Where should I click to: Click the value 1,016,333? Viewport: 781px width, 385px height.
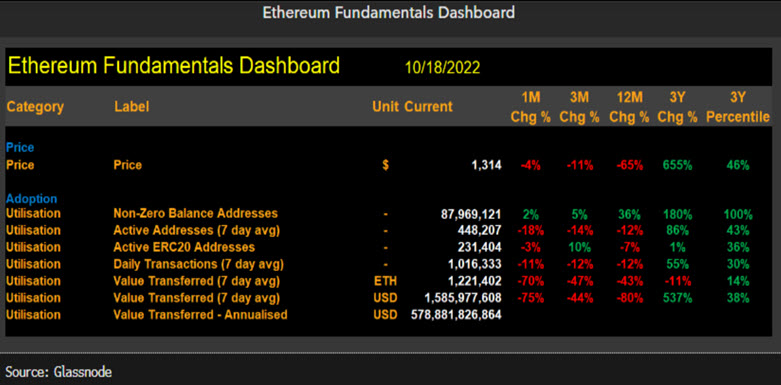pyautogui.click(x=475, y=264)
